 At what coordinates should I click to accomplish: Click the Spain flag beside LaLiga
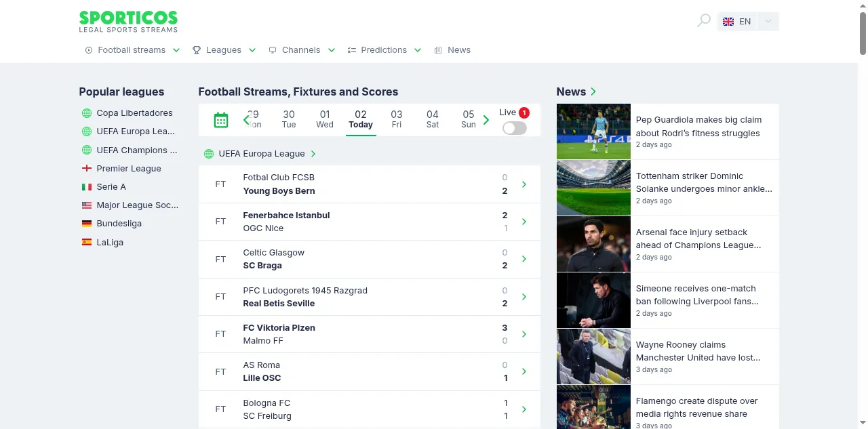coord(86,242)
